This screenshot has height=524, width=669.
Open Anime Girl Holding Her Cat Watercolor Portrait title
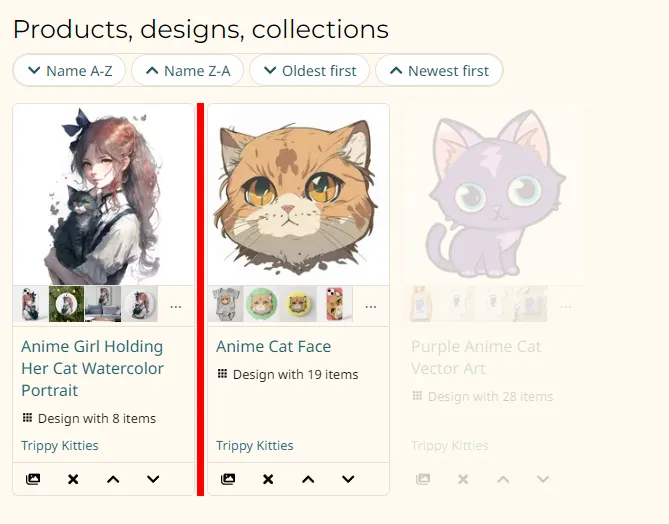coord(92,368)
